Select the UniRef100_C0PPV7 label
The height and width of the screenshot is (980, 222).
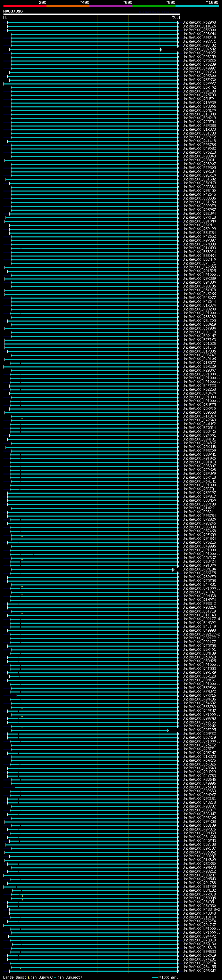coord(199,83)
